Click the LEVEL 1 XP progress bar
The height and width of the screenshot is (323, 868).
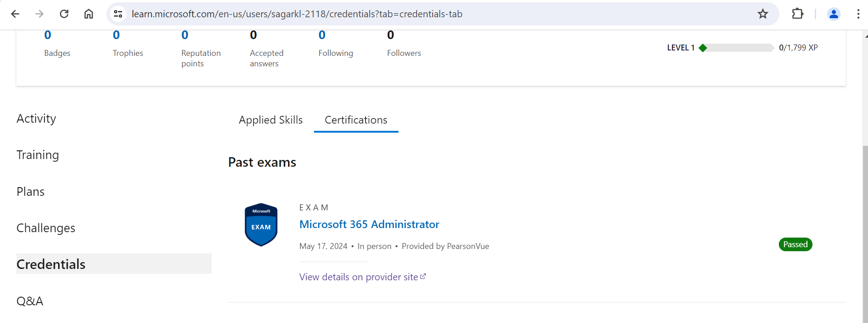point(737,48)
